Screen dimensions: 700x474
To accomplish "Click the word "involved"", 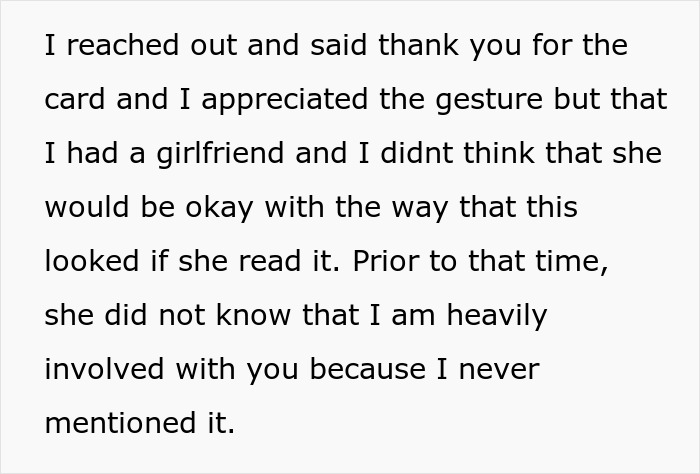I will click(104, 369).
